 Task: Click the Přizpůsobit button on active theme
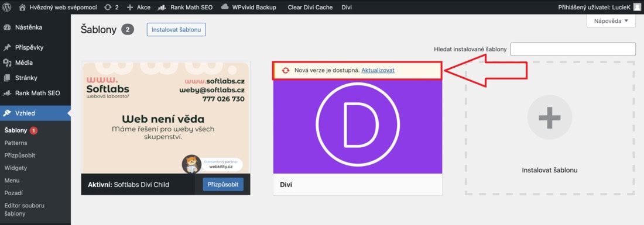pos(223,185)
